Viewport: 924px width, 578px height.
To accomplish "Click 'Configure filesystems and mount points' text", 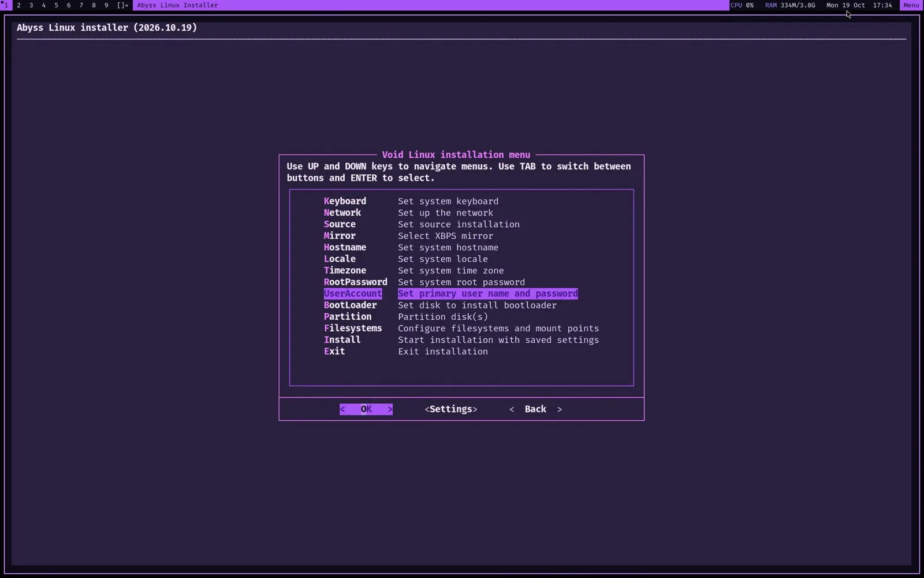I will [x=498, y=328].
